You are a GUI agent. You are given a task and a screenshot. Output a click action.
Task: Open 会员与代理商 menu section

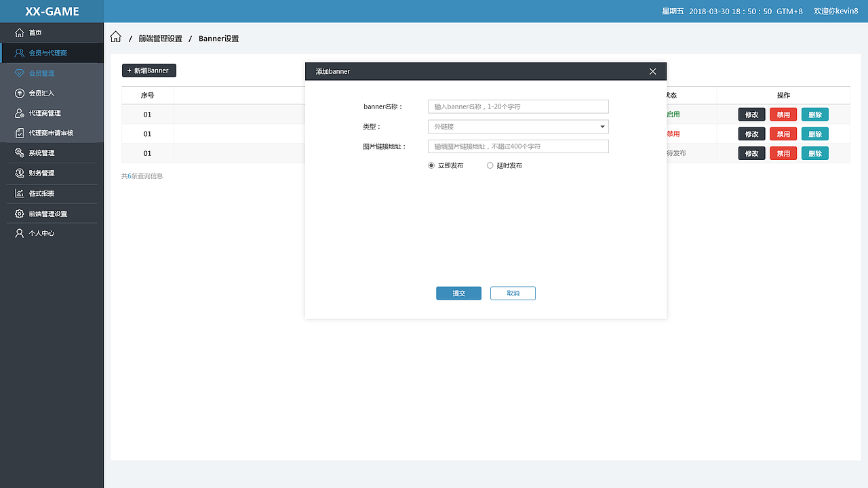click(52, 53)
